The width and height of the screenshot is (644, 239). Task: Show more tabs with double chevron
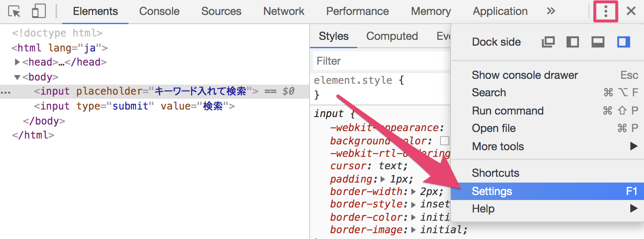551,12
